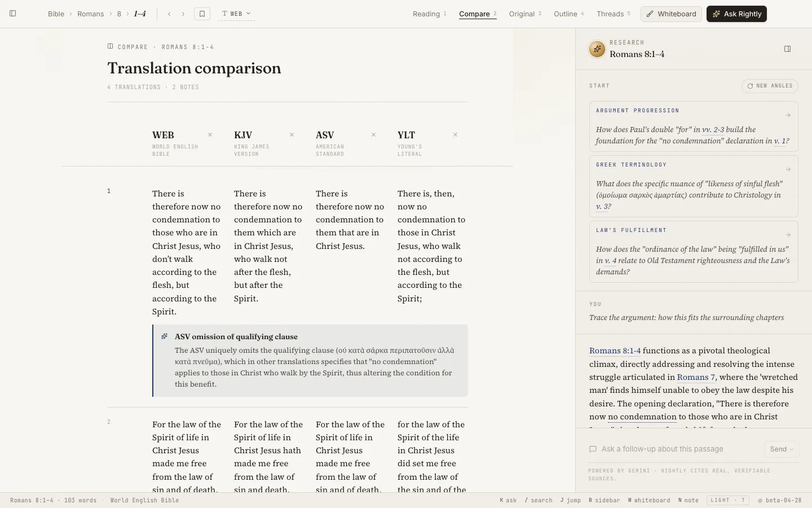
Task: Click World English Bible in status bar
Action: tap(144, 500)
